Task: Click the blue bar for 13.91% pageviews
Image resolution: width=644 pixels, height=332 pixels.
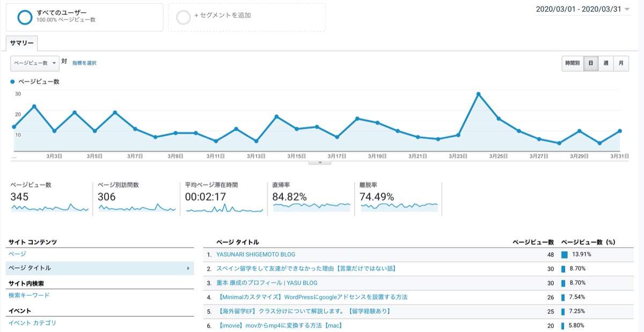Action: (x=564, y=255)
